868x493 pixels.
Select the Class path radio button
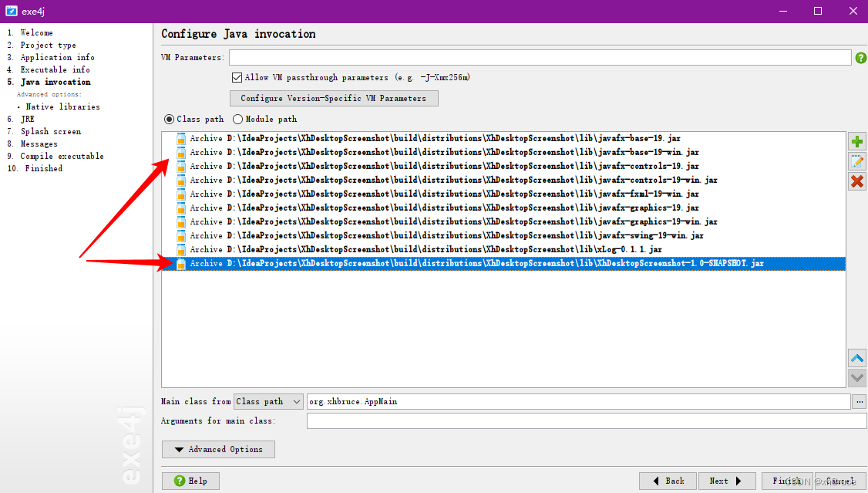(x=168, y=119)
